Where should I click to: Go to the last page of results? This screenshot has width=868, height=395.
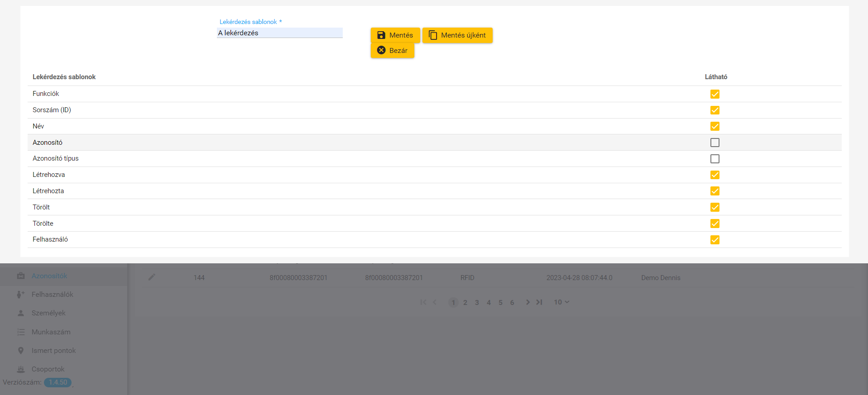(x=539, y=302)
